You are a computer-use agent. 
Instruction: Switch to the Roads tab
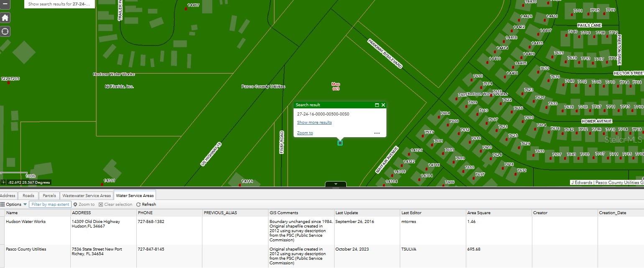click(28, 195)
